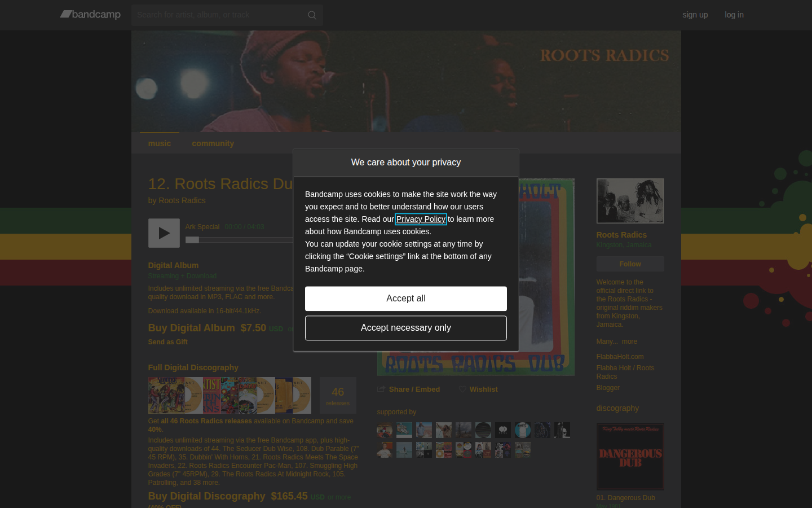The height and width of the screenshot is (508, 812).
Task: Click the eighth supporter avatar in bottom row
Action: [x=523, y=450]
